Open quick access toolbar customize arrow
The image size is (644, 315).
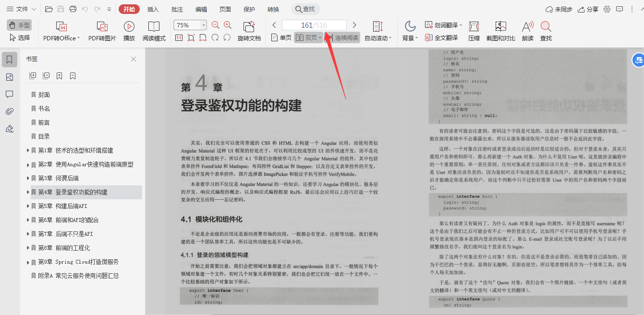tap(109, 9)
